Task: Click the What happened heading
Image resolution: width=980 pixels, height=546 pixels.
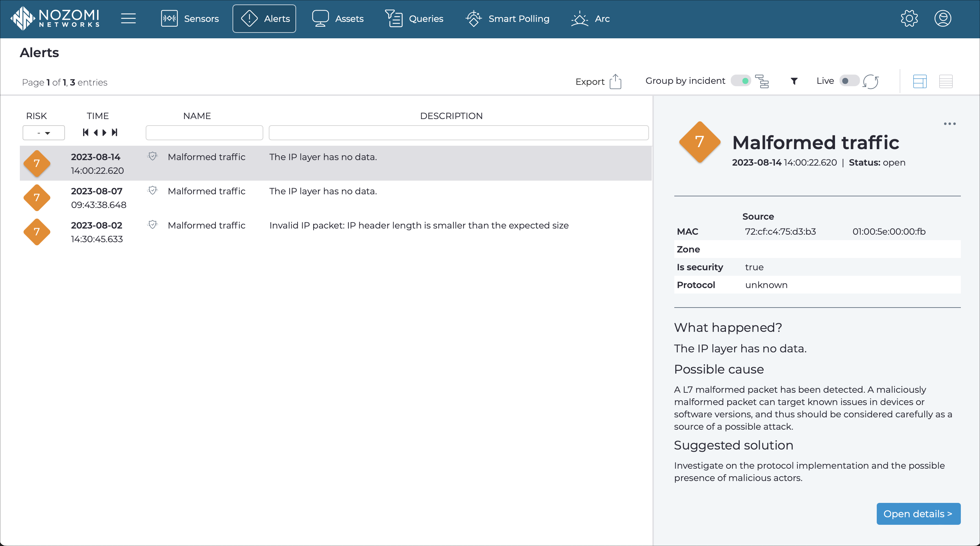Action: pos(728,328)
